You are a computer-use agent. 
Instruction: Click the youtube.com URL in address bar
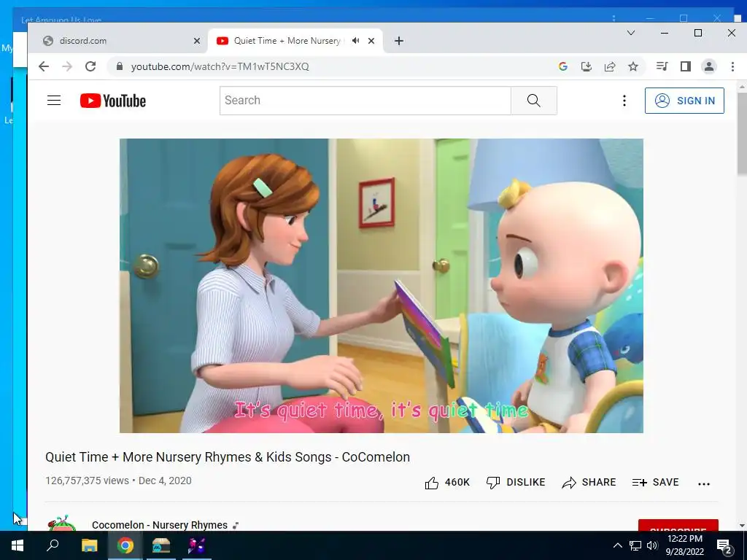pyautogui.click(x=220, y=66)
